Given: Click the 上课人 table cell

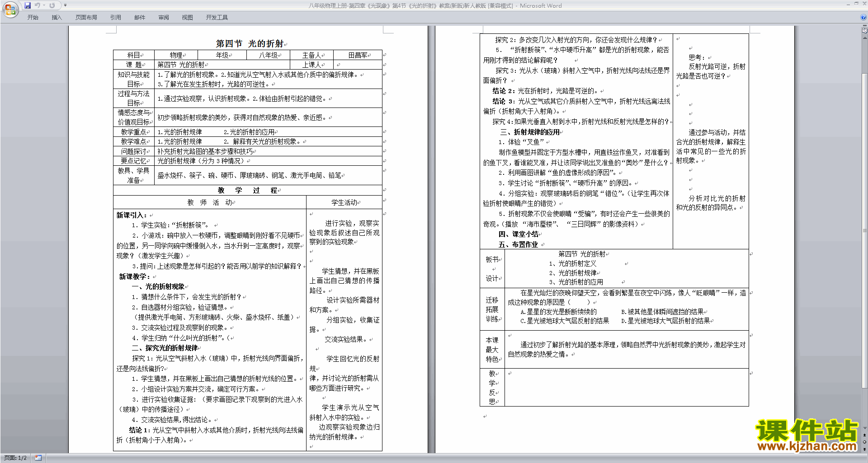Looking at the screenshot, I should (x=311, y=65).
